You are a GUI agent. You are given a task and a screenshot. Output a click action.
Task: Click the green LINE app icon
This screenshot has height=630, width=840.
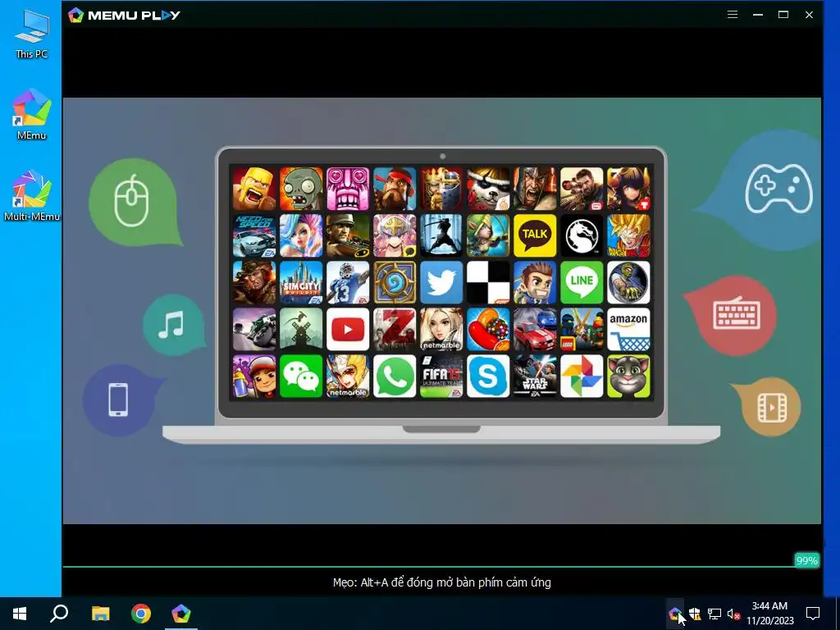[582, 282]
